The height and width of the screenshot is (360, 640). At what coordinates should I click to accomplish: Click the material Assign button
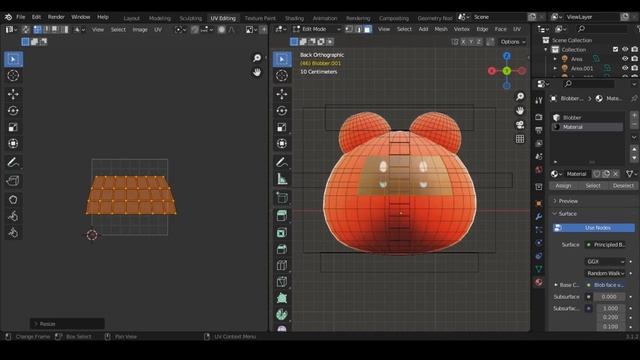[563, 186]
